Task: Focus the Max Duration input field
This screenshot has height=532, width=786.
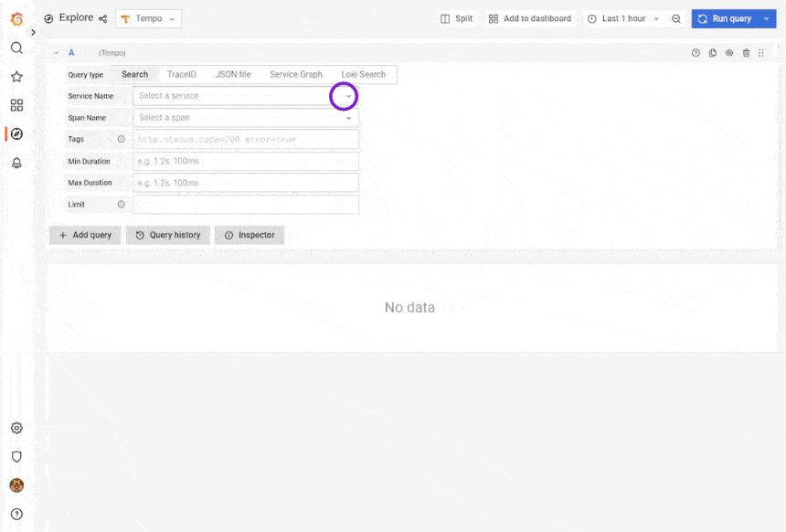Action: [246, 183]
